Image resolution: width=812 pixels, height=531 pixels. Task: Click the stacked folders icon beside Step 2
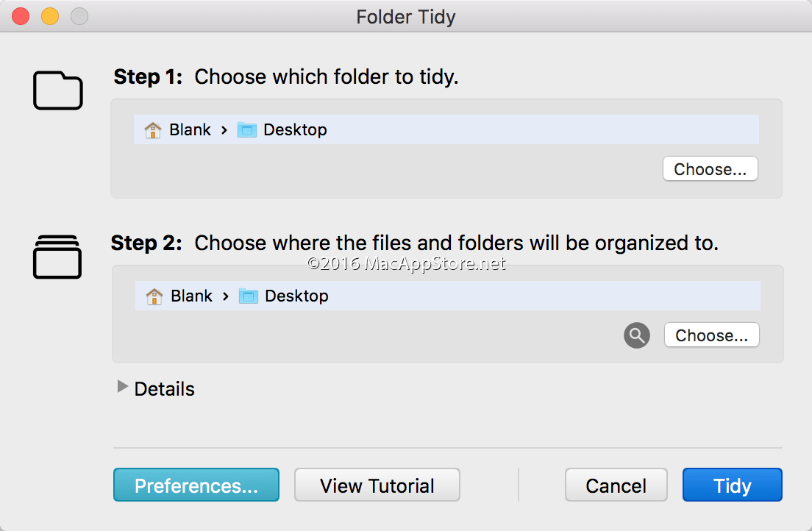[x=57, y=257]
